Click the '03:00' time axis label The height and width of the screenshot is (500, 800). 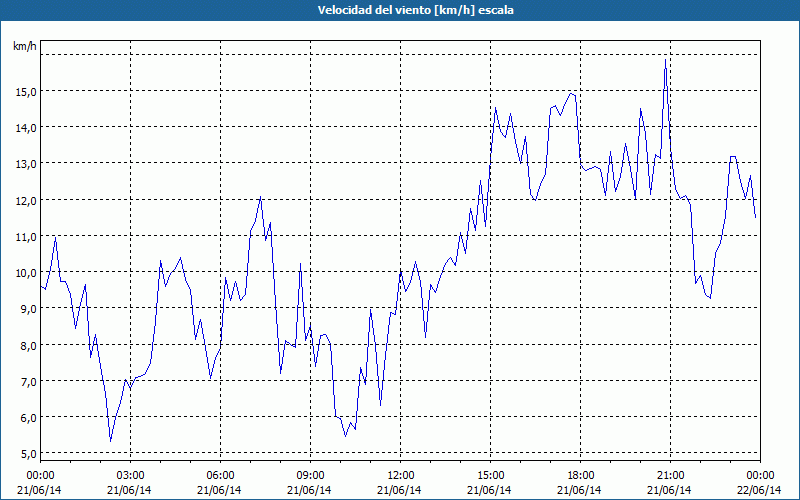click(x=130, y=476)
